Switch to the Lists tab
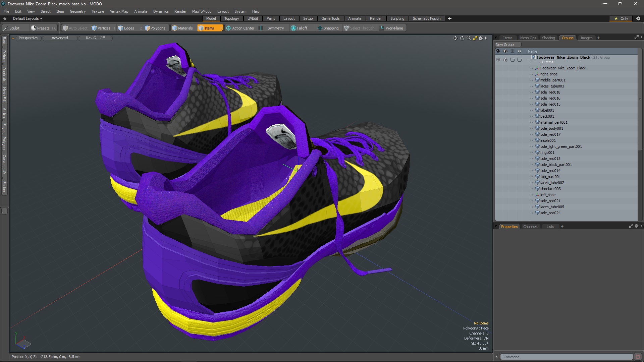Viewport: 644px width, 362px height. 550,227
